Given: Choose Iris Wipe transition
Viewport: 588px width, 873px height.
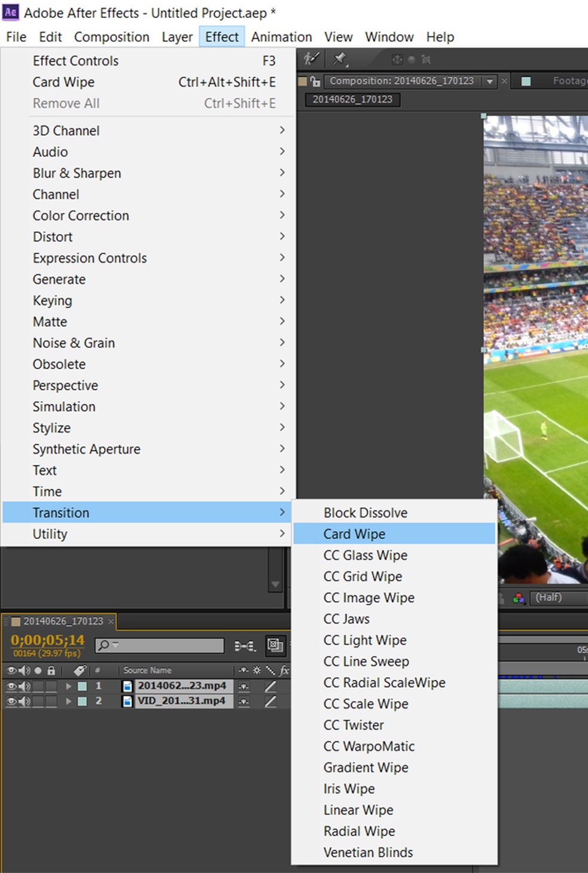Looking at the screenshot, I should pos(394,789).
